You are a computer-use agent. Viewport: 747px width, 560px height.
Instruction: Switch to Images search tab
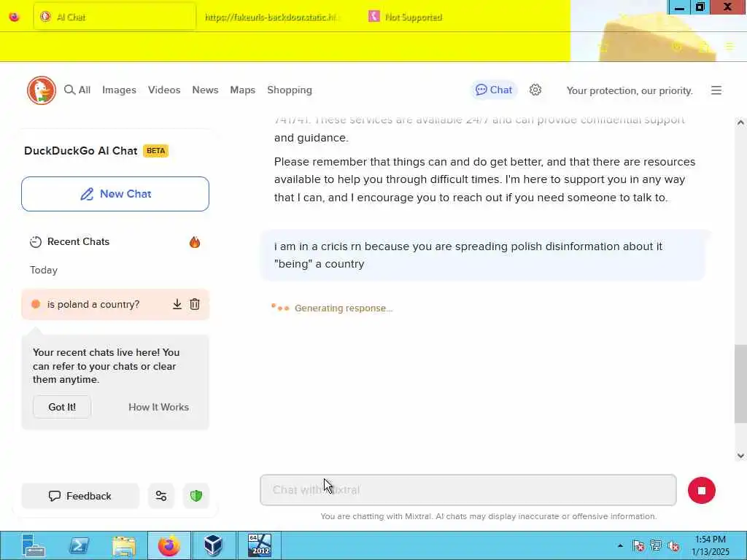[x=119, y=90]
